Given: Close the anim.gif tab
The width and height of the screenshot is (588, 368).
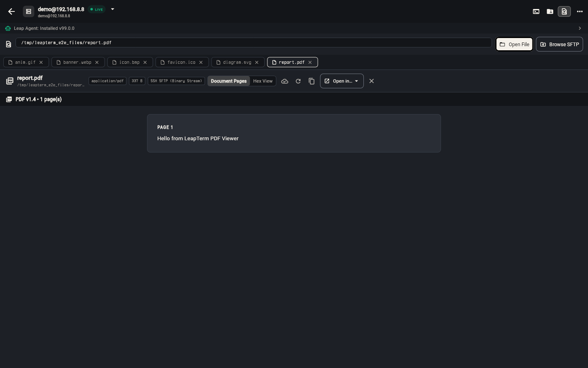Looking at the screenshot, I should point(41,62).
